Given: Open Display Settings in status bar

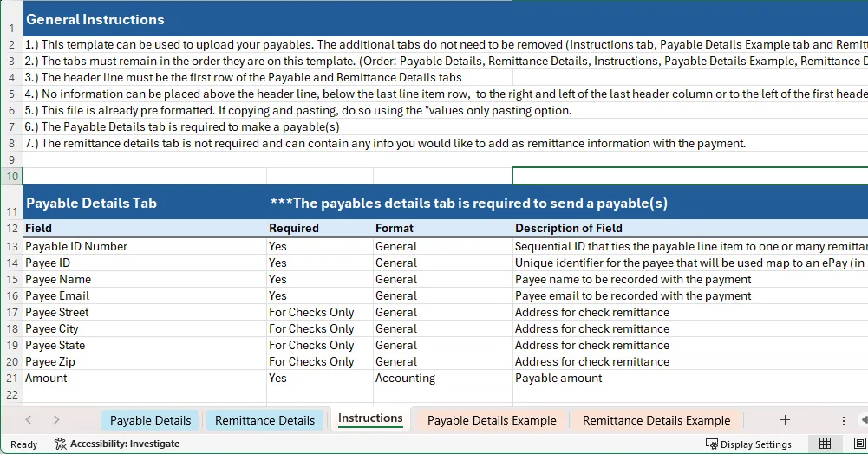Looking at the screenshot, I should pos(748,444).
